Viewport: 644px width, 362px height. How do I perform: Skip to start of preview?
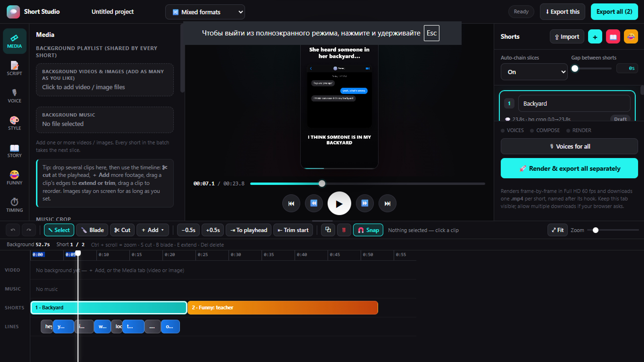(x=291, y=203)
